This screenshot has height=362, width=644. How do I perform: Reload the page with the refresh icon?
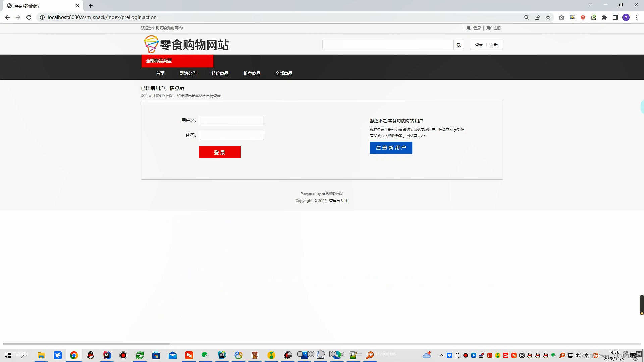pyautogui.click(x=29, y=17)
